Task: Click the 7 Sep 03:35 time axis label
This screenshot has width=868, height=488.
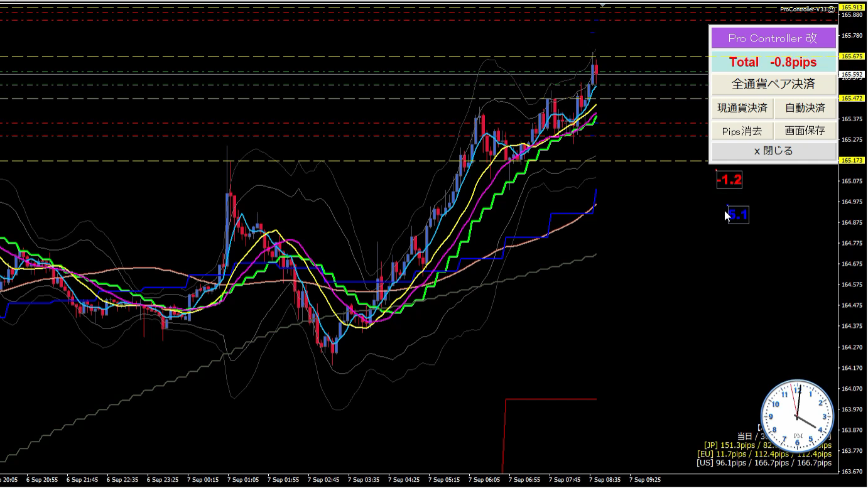Action: coord(364,480)
